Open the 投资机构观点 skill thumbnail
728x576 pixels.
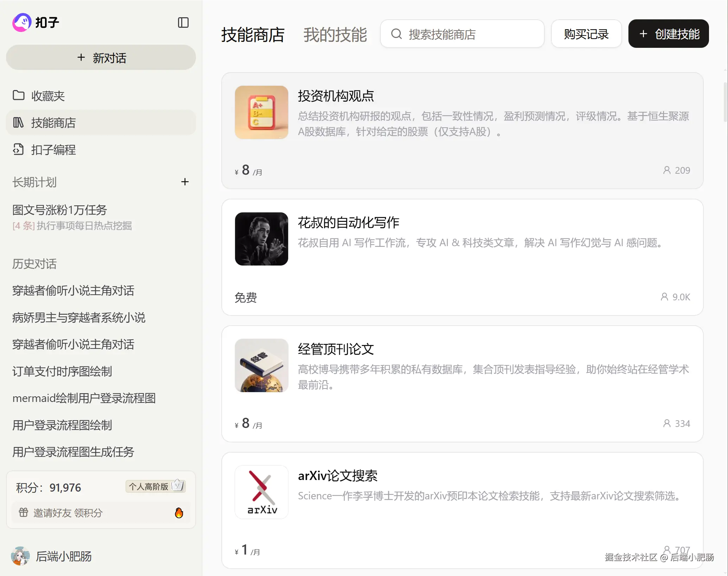pyautogui.click(x=261, y=112)
